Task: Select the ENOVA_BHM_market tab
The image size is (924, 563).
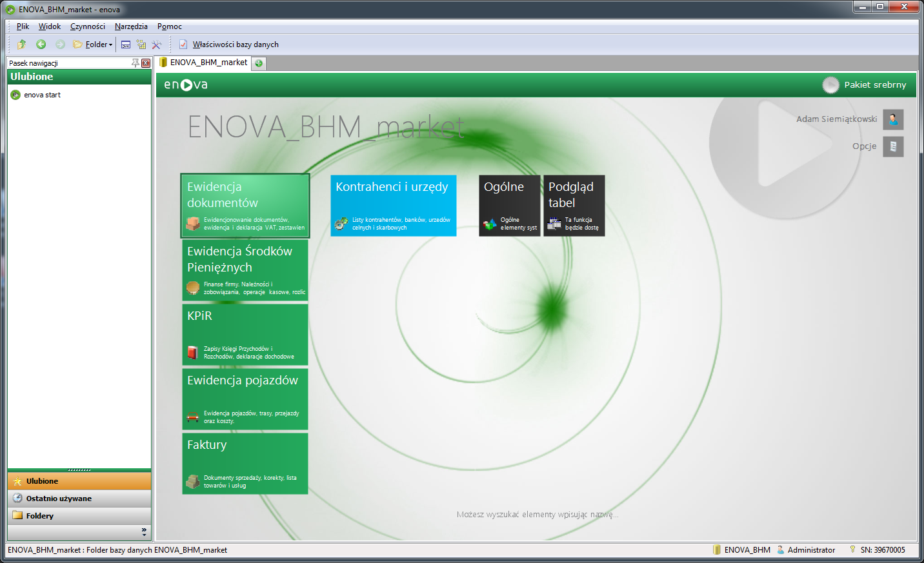Action: click(206, 63)
